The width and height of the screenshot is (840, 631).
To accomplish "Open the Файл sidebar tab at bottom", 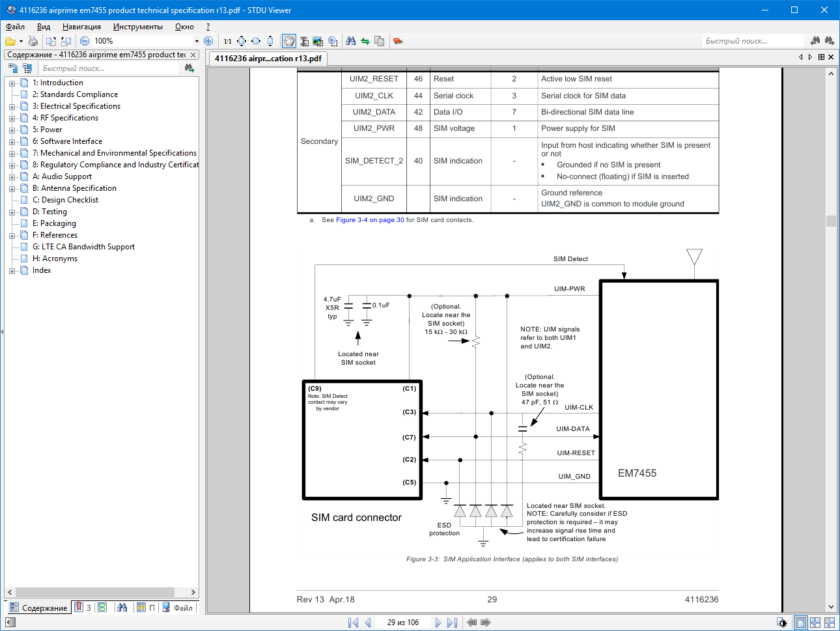I will [x=177, y=608].
